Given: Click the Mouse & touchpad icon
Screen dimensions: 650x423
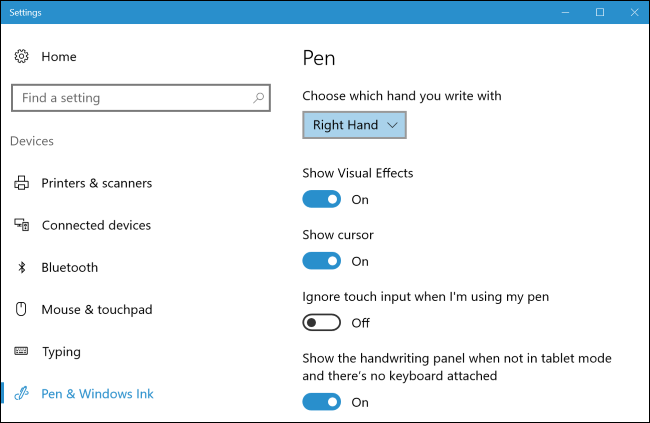Looking at the screenshot, I should click(21, 309).
